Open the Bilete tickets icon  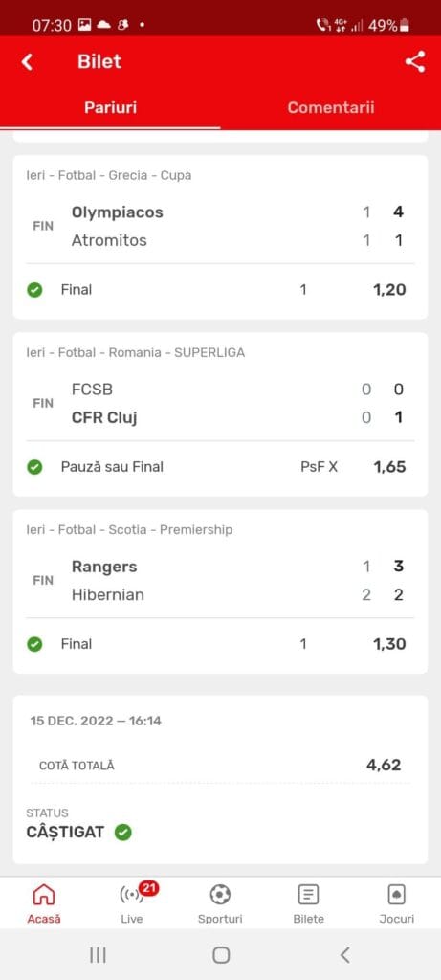[308, 896]
